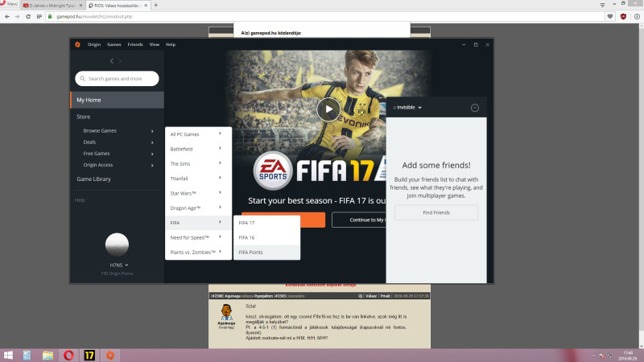Click browser back arrow

tap(7, 16)
